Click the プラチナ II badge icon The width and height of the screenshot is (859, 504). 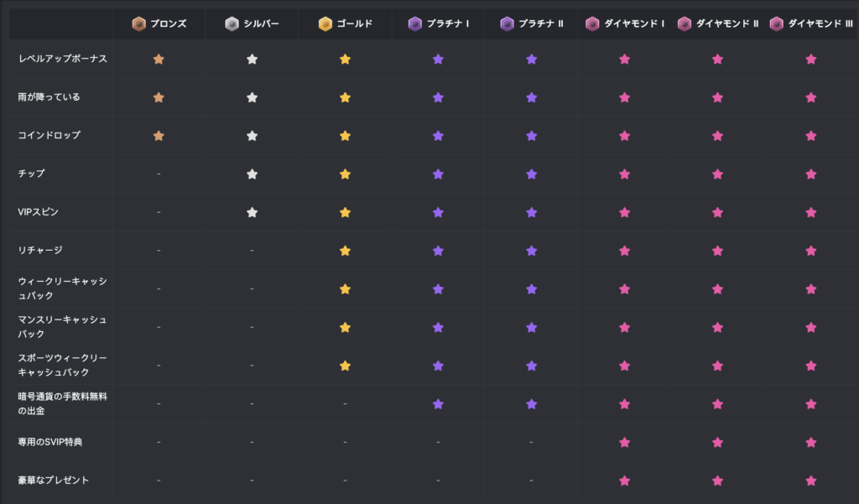click(x=507, y=23)
